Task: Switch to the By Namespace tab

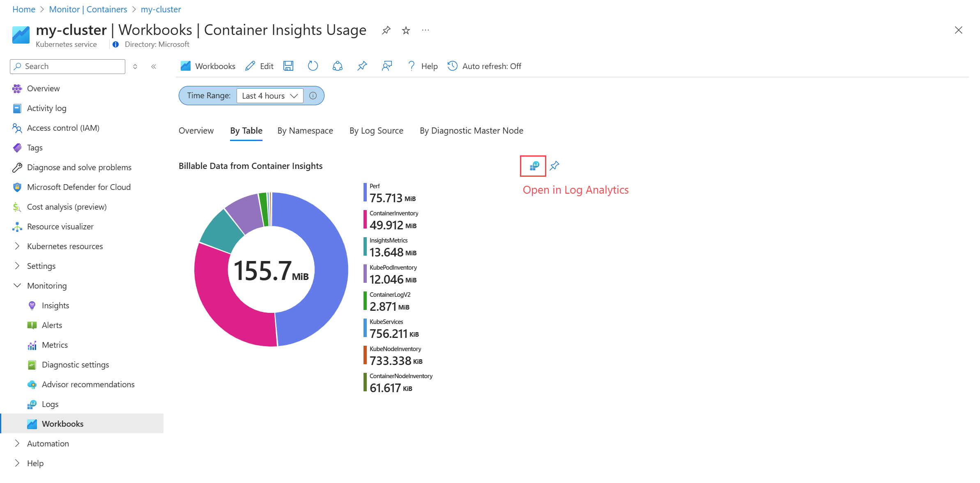Action: [x=305, y=131]
